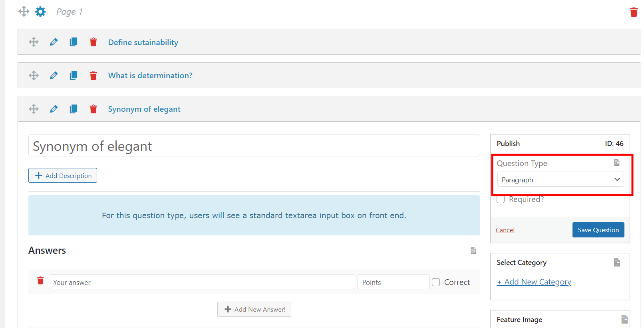Click + Add New Category link
Image resolution: width=644 pixels, height=328 pixels.
coord(534,282)
